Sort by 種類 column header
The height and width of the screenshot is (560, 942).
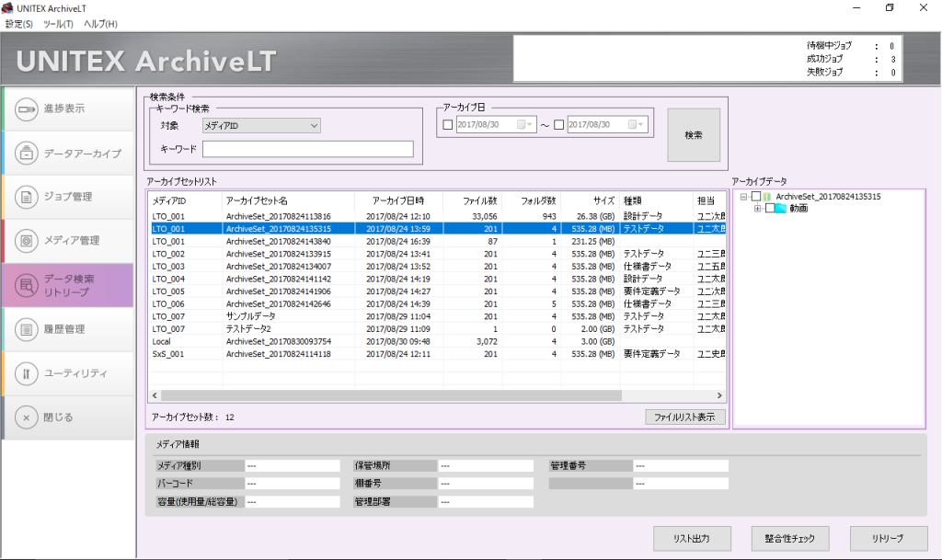[657, 200]
